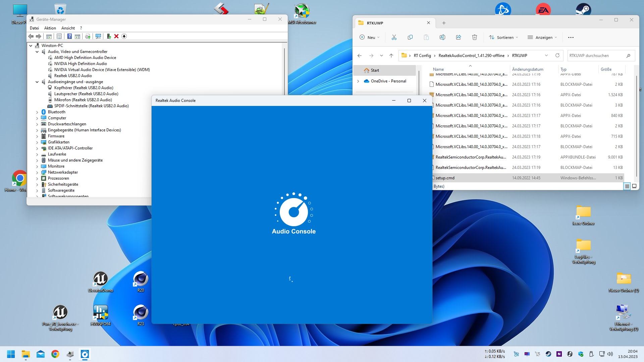This screenshot has width=644, height=362.
Task: Click the Device Manager help icon
Action: [69, 36]
